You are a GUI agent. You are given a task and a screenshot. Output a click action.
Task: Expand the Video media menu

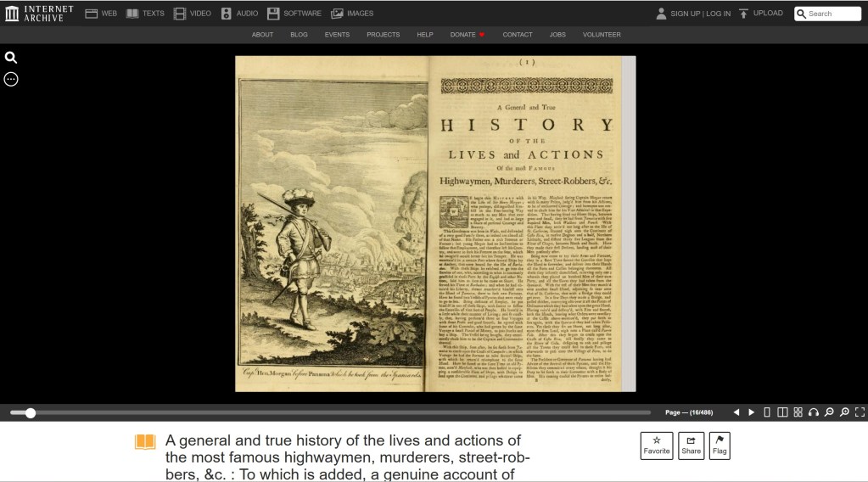193,14
